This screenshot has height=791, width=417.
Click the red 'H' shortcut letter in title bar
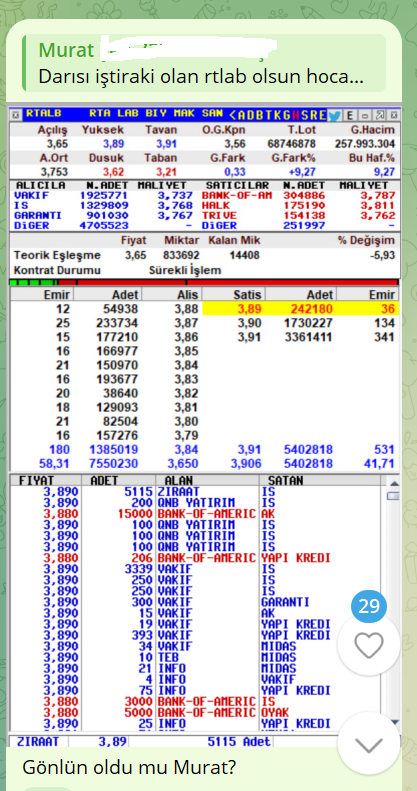(295, 115)
